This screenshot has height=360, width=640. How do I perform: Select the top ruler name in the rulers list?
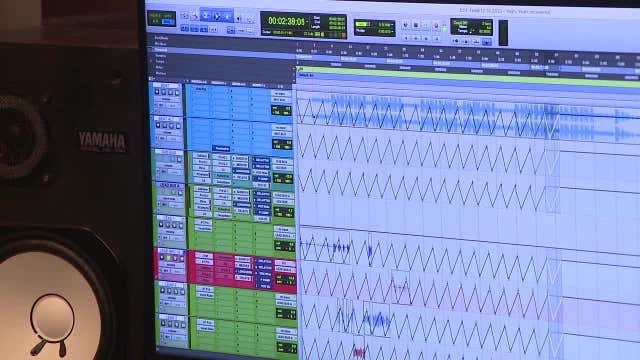[x=161, y=38]
